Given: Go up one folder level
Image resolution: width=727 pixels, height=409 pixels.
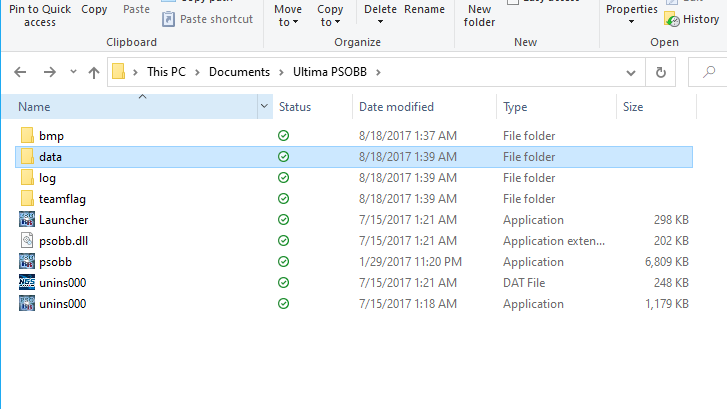Looking at the screenshot, I should (x=94, y=72).
